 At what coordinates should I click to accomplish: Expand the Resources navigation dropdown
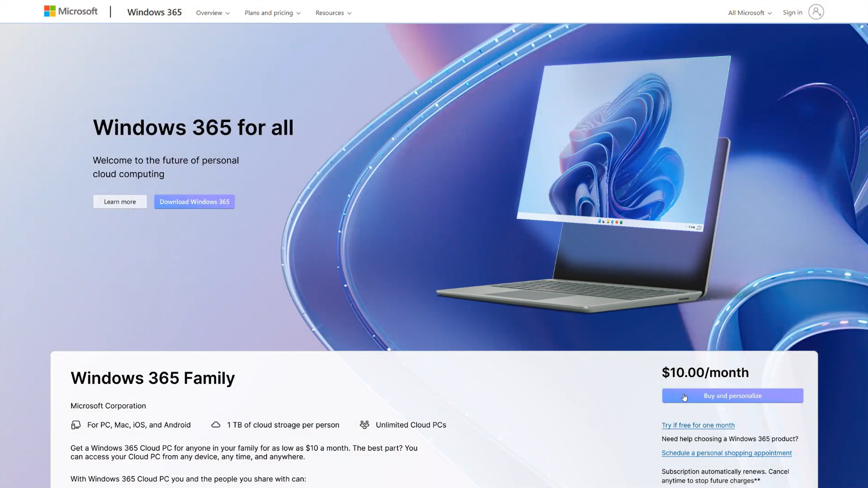[x=333, y=12]
